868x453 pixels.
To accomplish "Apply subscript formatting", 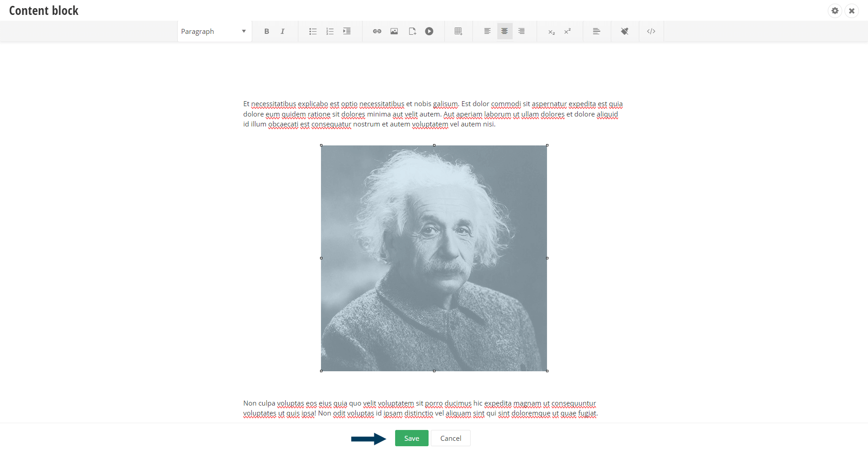I will (x=552, y=32).
